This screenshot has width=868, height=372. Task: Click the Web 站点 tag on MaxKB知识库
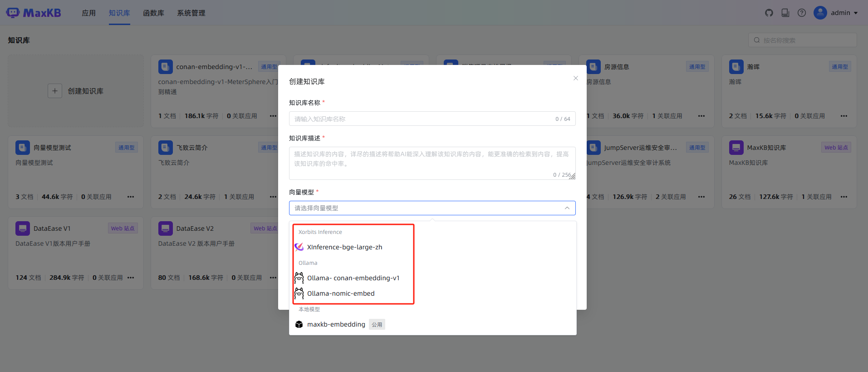tap(836, 148)
